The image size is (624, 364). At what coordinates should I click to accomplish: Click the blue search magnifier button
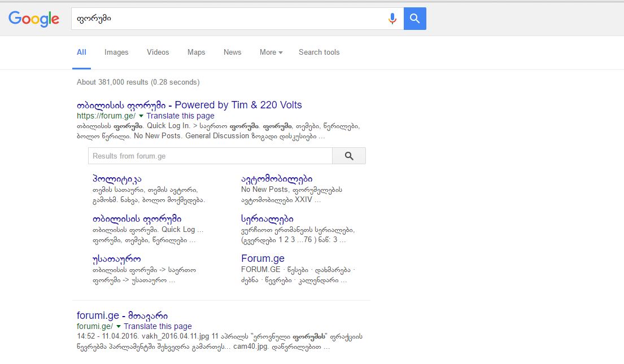click(x=414, y=18)
